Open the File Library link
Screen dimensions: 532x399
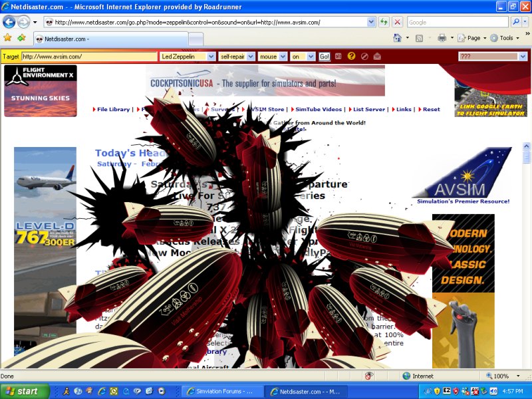pyautogui.click(x=113, y=109)
